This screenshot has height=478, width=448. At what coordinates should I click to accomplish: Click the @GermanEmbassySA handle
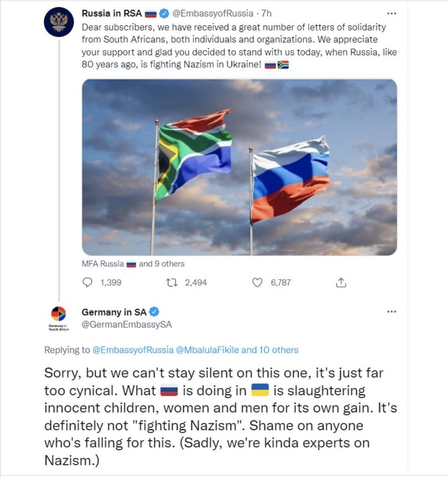coord(127,324)
